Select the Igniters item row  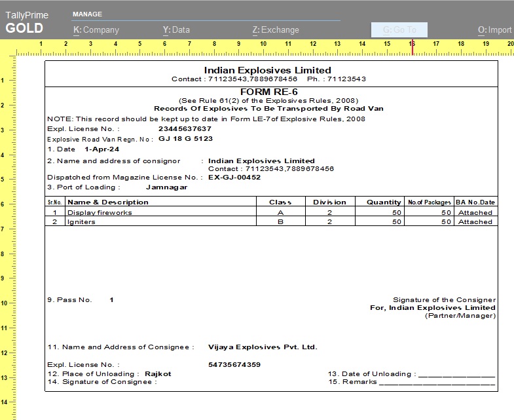point(81,221)
